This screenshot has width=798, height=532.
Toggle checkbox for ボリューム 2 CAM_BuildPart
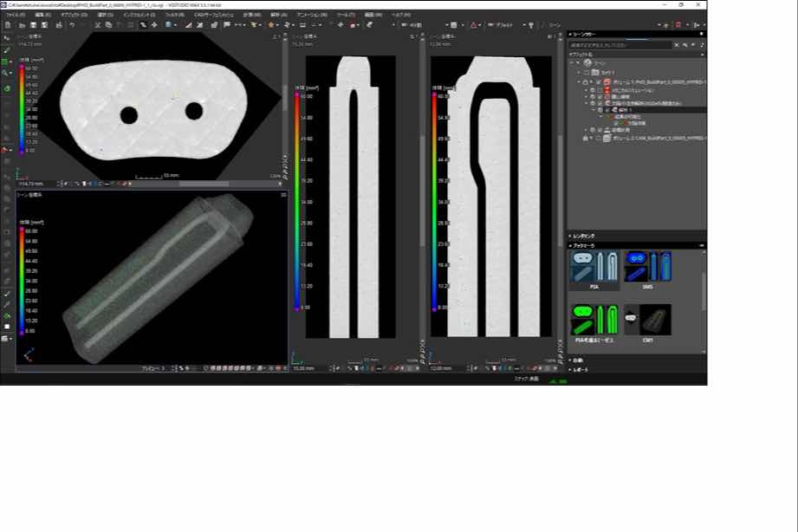pyautogui.click(x=600, y=138)
